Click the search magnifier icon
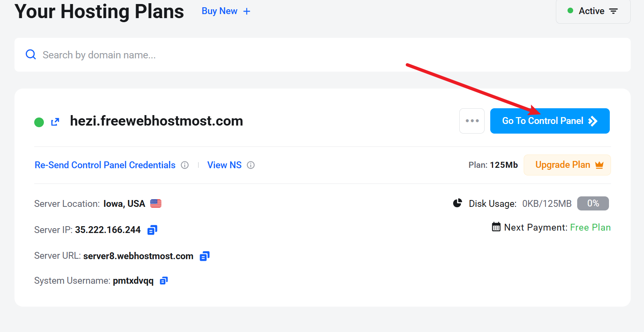The width and height of the screenshot is (644, 332). (x=31, y=54)
